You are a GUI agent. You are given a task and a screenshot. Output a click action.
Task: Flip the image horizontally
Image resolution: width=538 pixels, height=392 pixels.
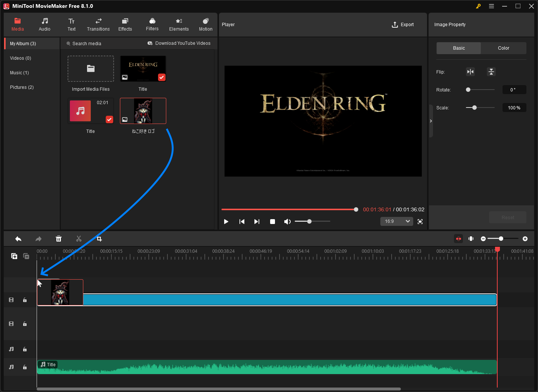point(470,72)
